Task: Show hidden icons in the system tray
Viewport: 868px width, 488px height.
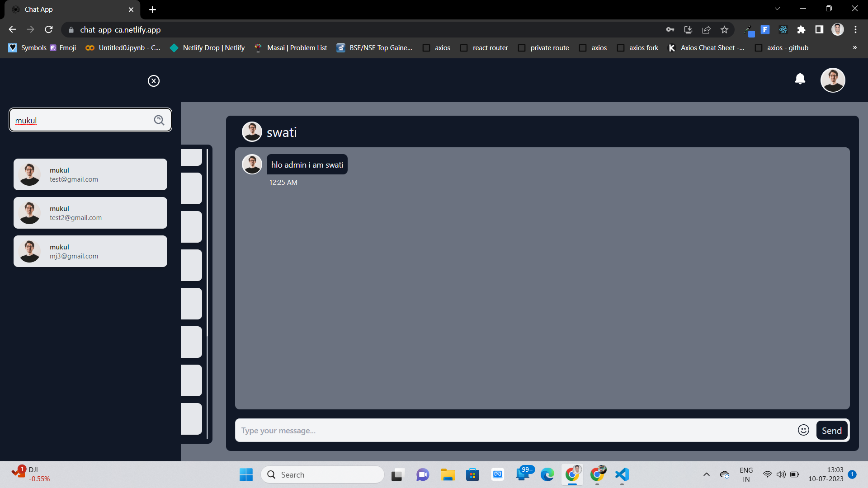Action: pos(707,474)
